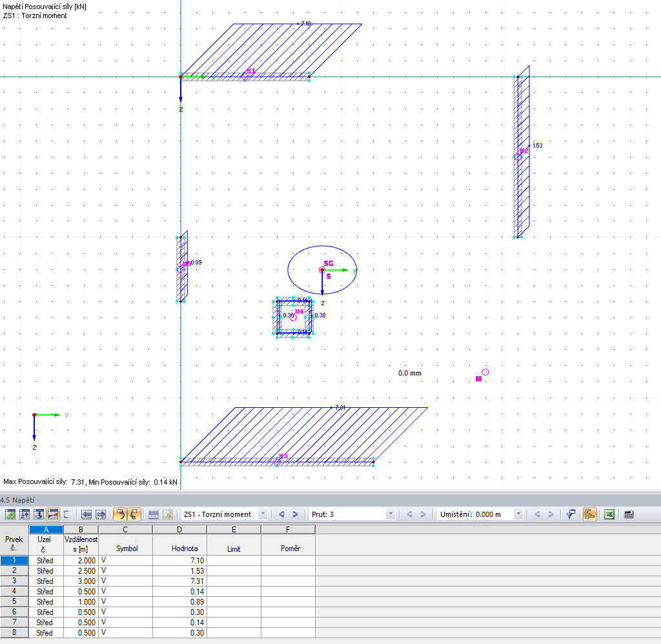Image resolution: width=661 pixels, height=644 pixels.
Task: Toggle the highlighted colored-table toolbar icon
Action: pos(53,514)
